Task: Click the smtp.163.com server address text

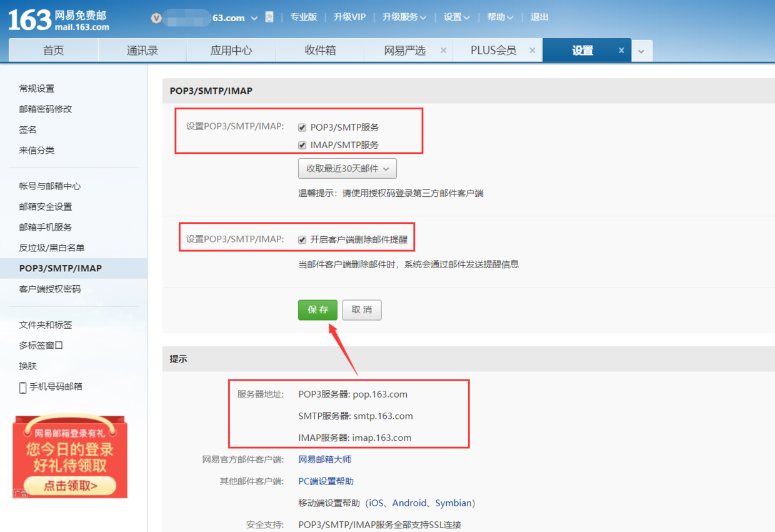Action: [x=382, y=416]
